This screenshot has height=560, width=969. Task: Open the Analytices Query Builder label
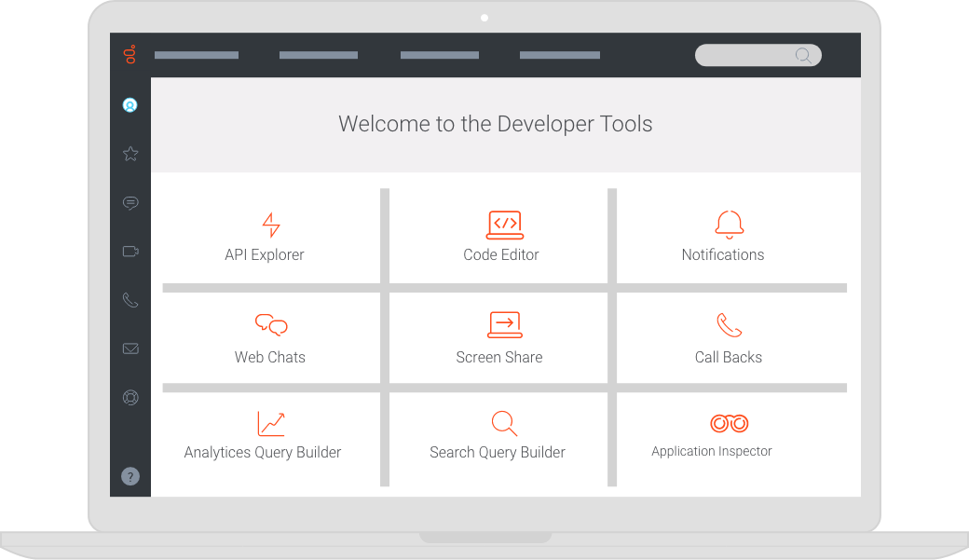pos(263,453)
